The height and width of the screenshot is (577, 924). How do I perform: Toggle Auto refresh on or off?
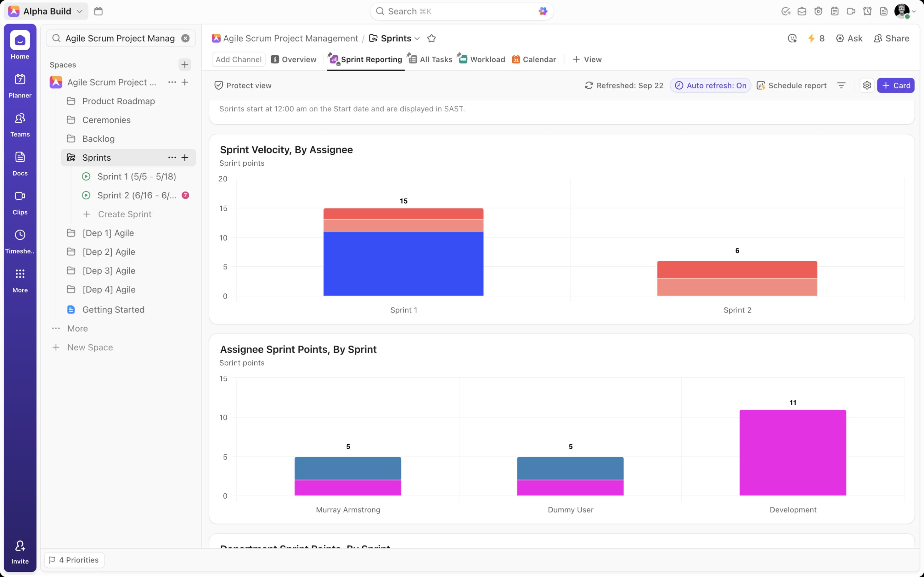click(x=711, y=86)
